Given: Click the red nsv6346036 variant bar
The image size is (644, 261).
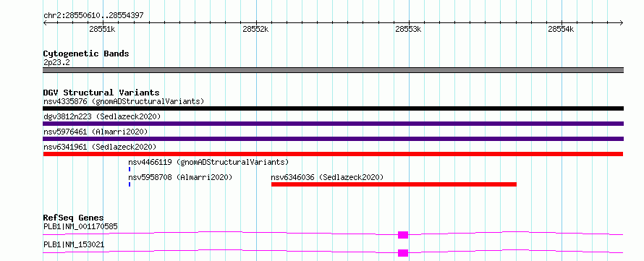Looking at the screenshot, I should click(394, 184).
